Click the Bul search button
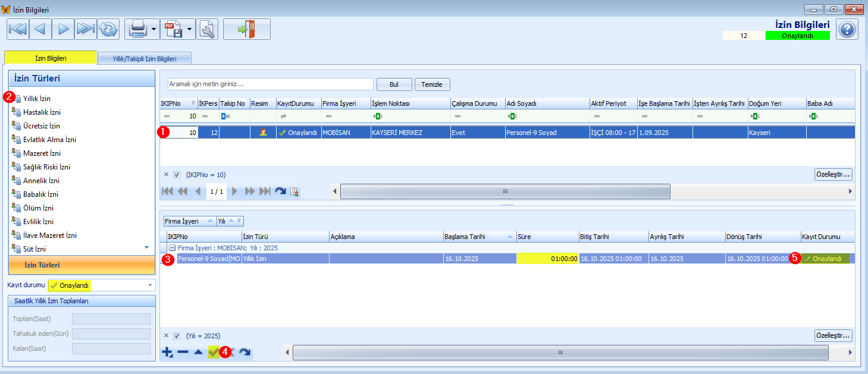Viewport: 868px width, 374px height. click(394, 84)
